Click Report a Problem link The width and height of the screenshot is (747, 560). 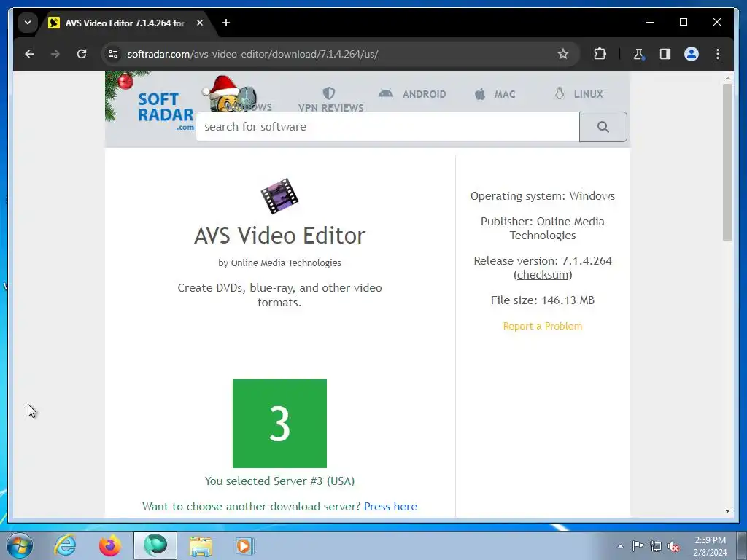tap(543, 326)
